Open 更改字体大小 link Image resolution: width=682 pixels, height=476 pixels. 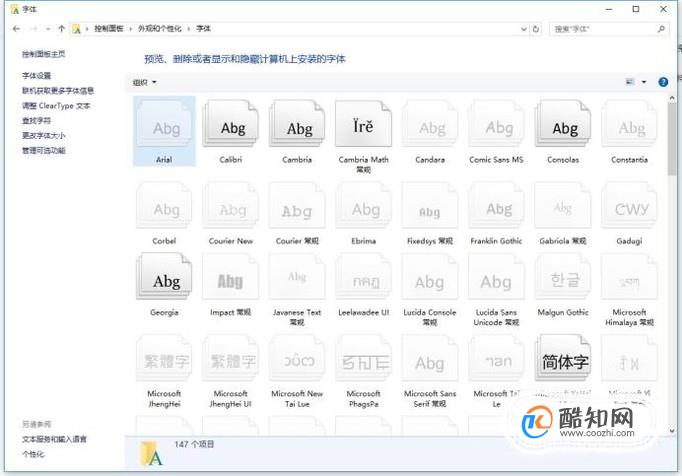43,135
